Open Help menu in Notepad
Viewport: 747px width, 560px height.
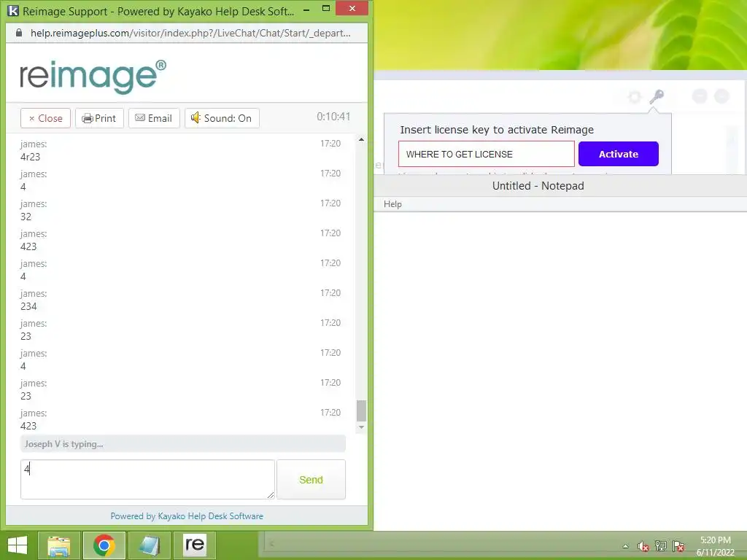(x=392, y=204)
